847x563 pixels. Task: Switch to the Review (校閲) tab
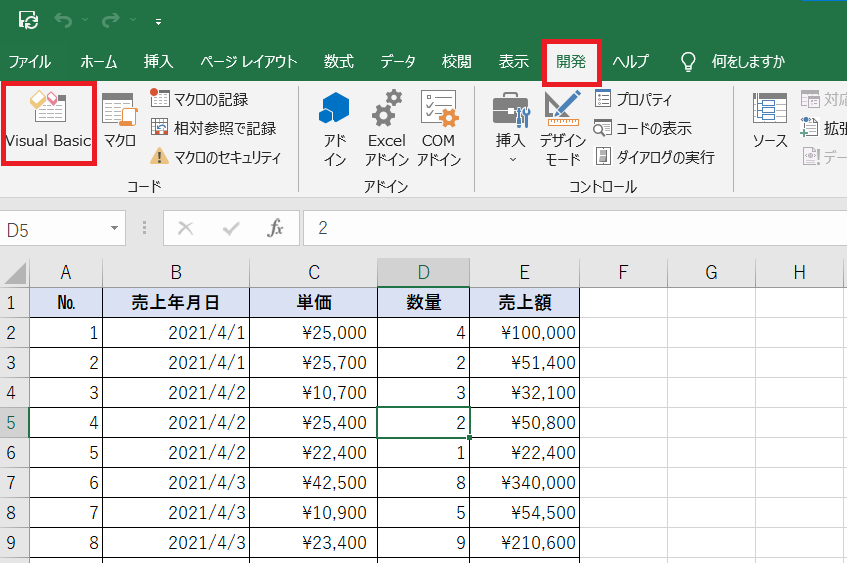456,62
